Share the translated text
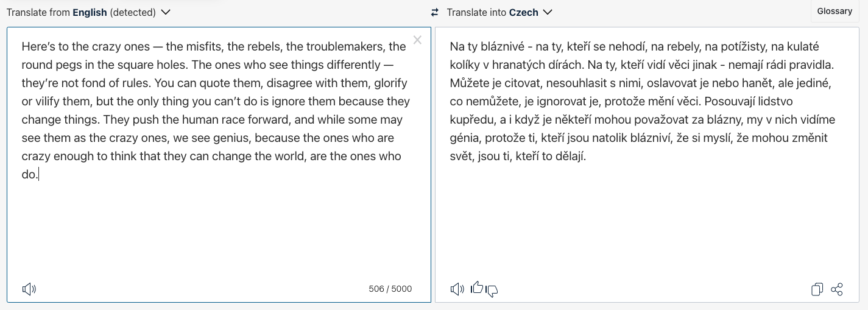The image size is (868, 310). pyautogui.click(x=837, y=289)
